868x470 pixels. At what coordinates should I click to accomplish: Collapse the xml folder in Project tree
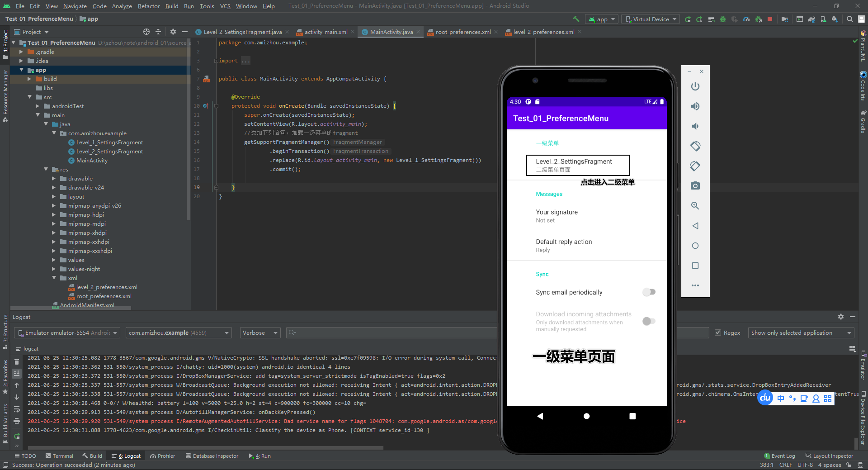(x=54, y=278)
